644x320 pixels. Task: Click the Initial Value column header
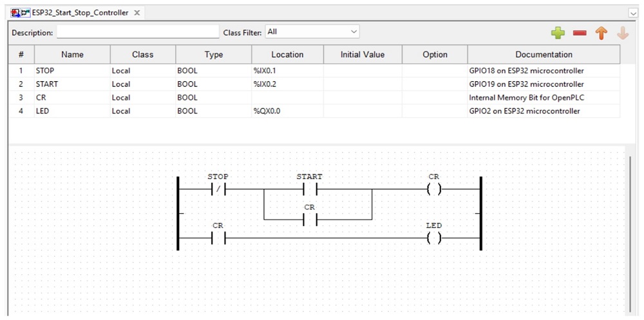tap(363, 55)
